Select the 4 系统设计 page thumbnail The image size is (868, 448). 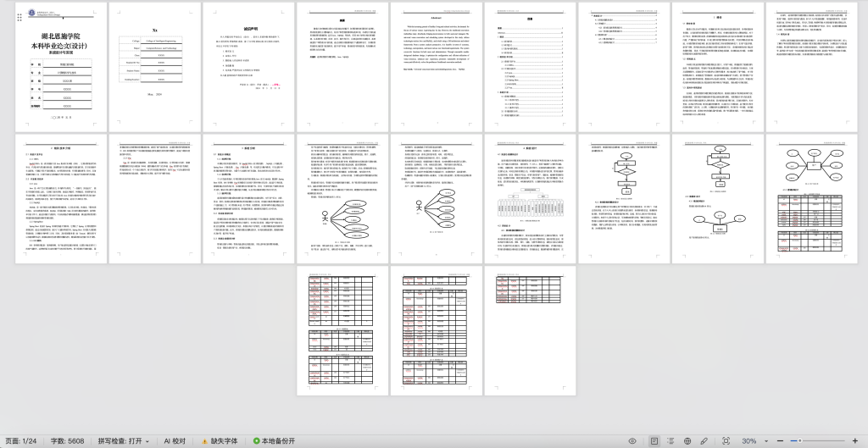(531, 198)
